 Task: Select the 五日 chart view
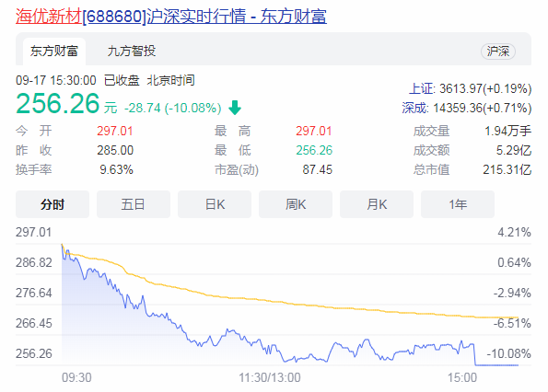tap(134, 204)
